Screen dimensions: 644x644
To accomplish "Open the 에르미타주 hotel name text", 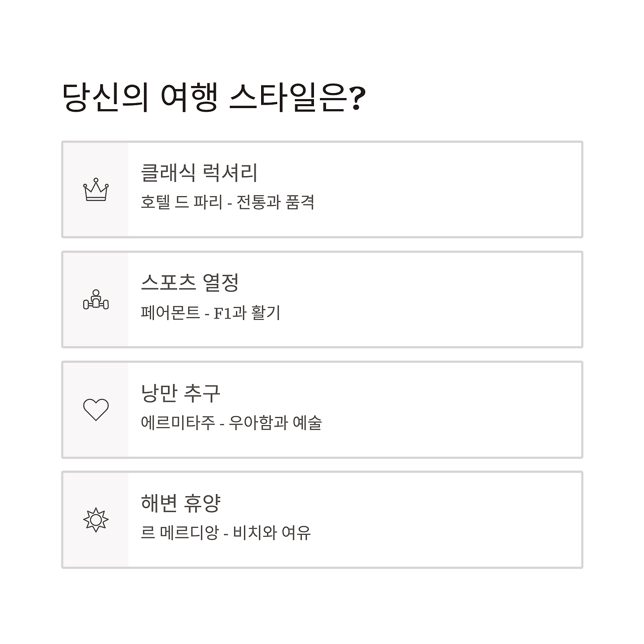I will point(178,423).
